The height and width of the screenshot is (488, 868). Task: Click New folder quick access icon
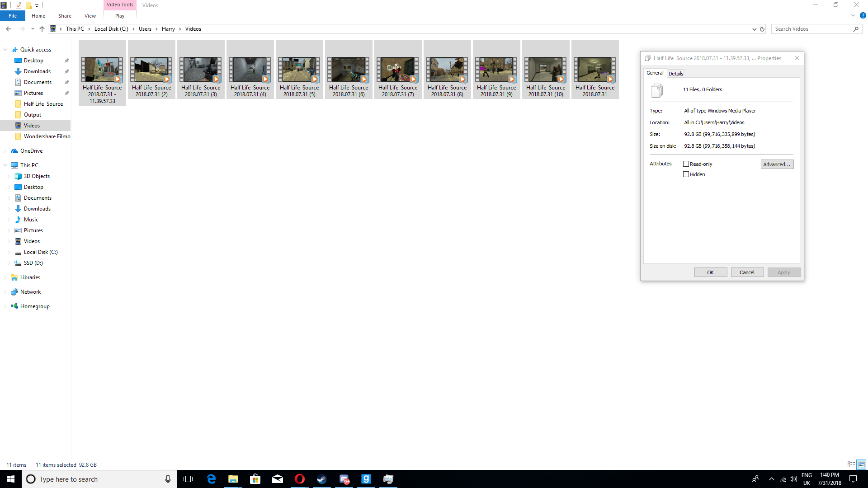point(28,5)
